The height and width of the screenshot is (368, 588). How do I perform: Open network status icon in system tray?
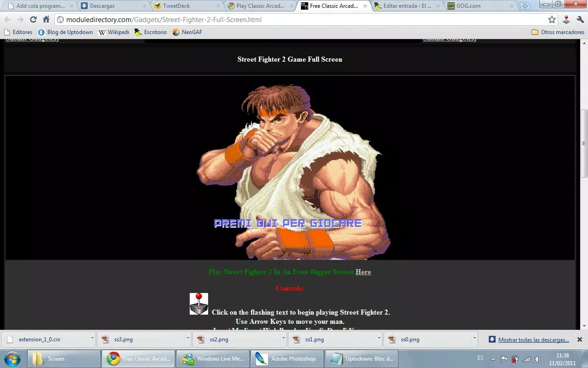click(526, 359)
